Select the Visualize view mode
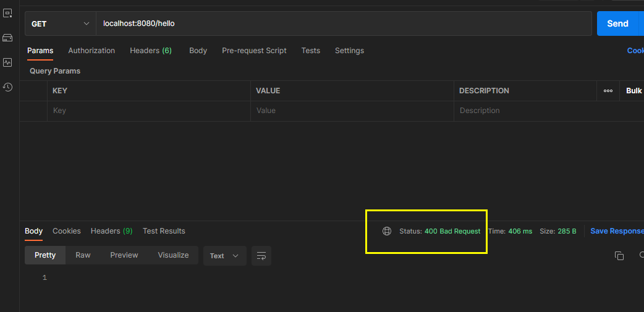Viewport: 644px width, 312px height. (x=173, y=255)
